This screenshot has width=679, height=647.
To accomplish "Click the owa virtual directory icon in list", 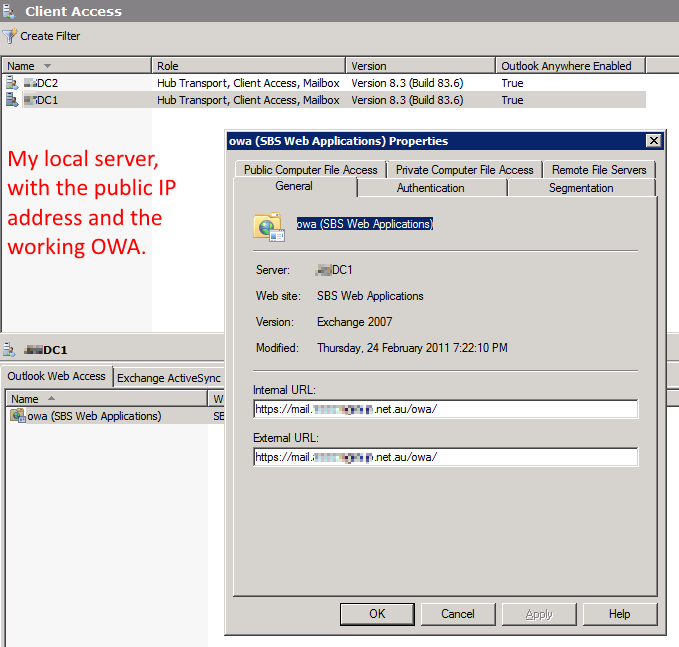I will (x=18, y=416).
